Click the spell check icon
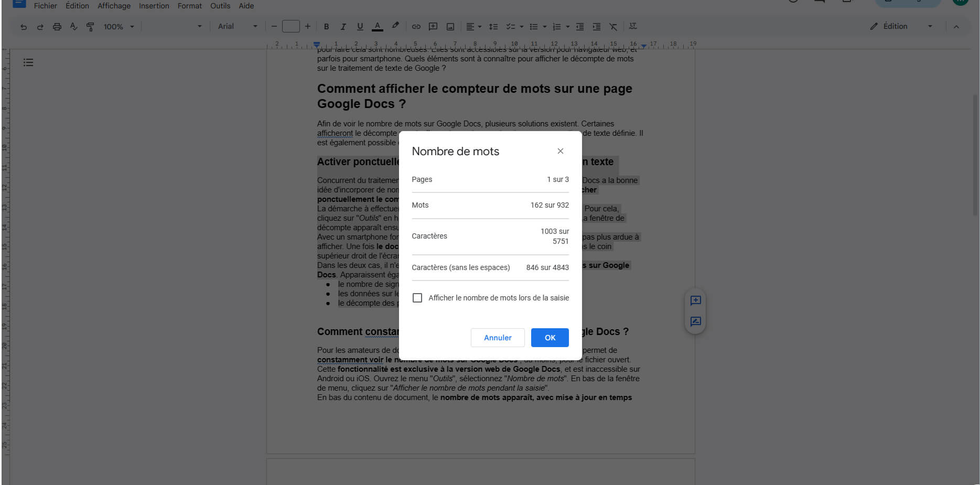Screen dimensions: 980x485 click(x=73, y=27)
